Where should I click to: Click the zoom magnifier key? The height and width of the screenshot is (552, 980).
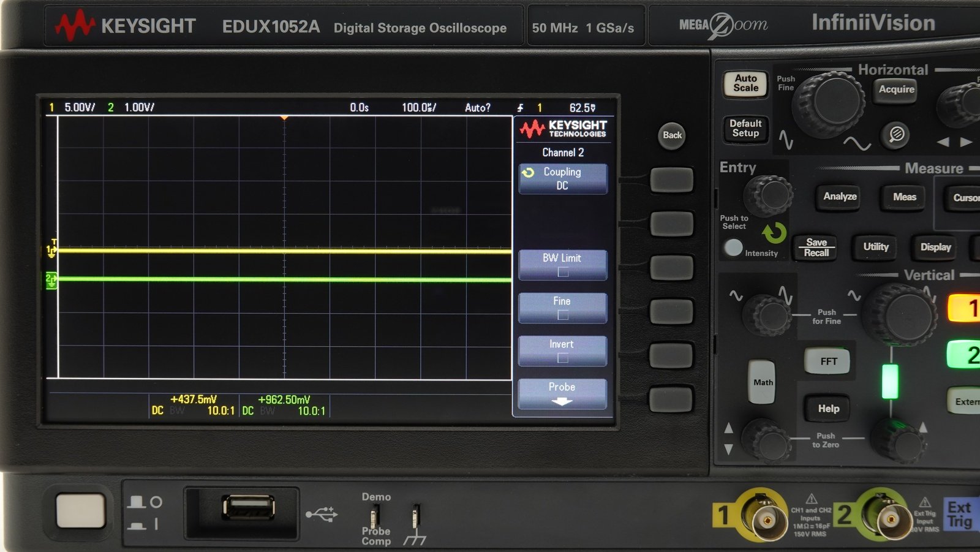[896, 134]
